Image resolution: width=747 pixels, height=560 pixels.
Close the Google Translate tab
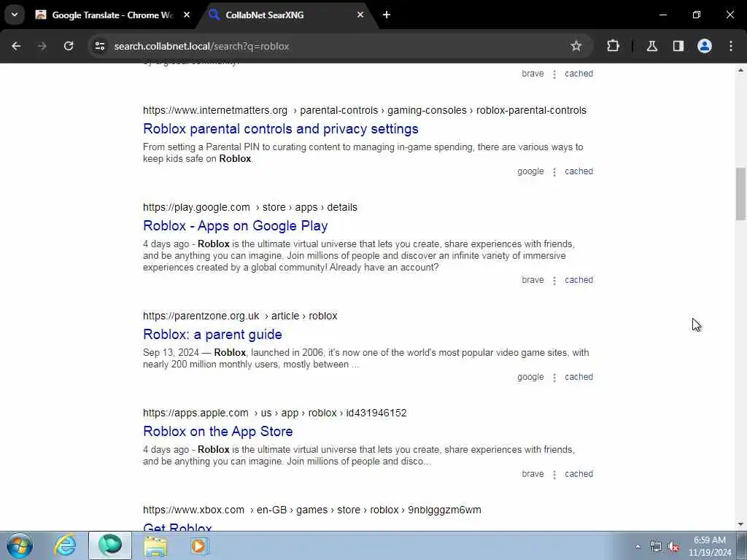coord(187,15)
